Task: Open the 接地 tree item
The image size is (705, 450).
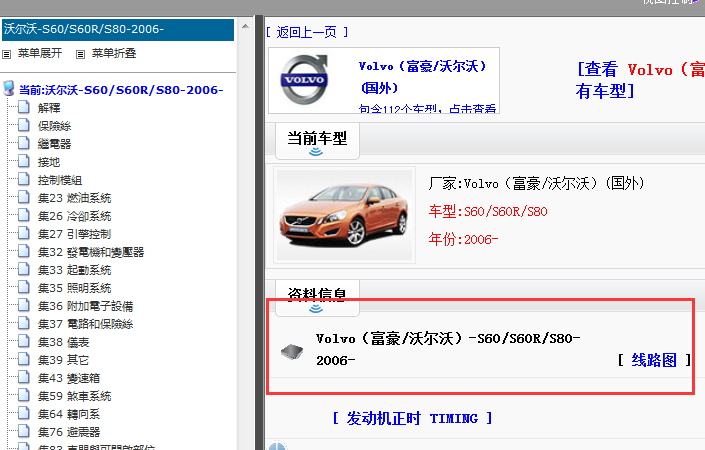Action: 49,162
